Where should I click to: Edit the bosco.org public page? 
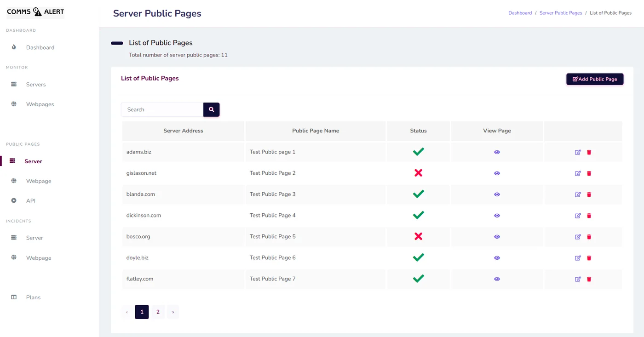click(578, 237)
